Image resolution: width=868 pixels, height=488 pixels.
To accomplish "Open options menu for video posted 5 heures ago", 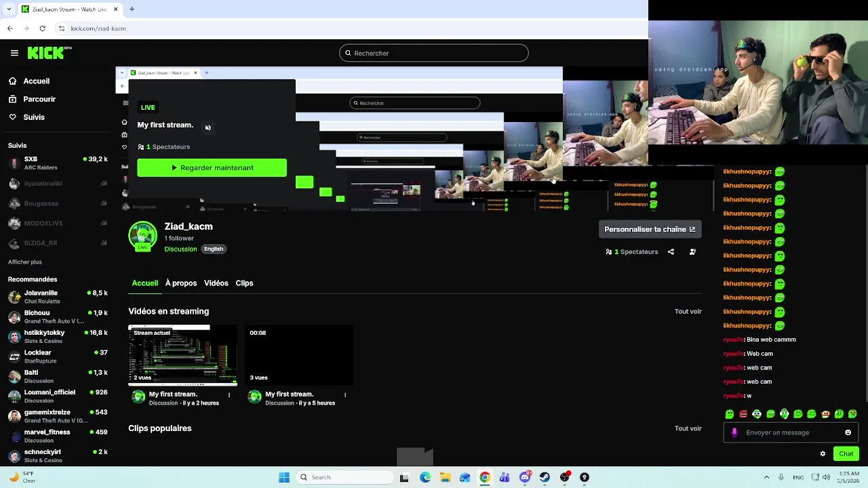I will click(x=345, y=394).
